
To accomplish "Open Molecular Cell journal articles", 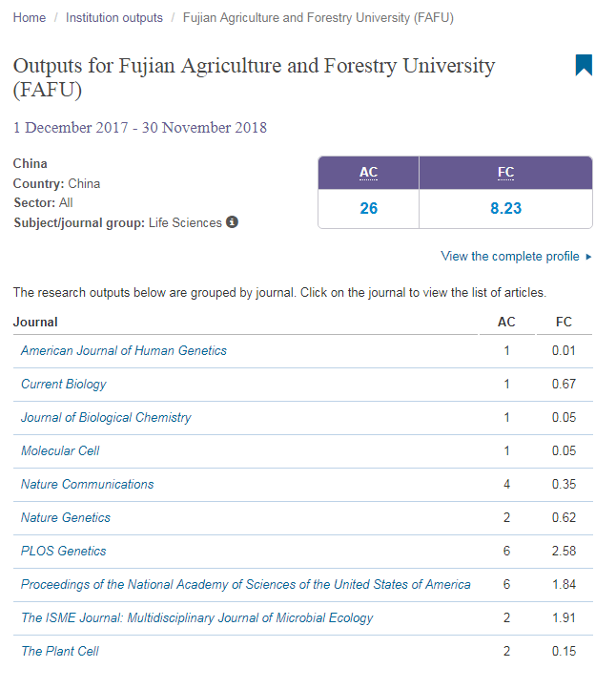I will coord(60,450).
